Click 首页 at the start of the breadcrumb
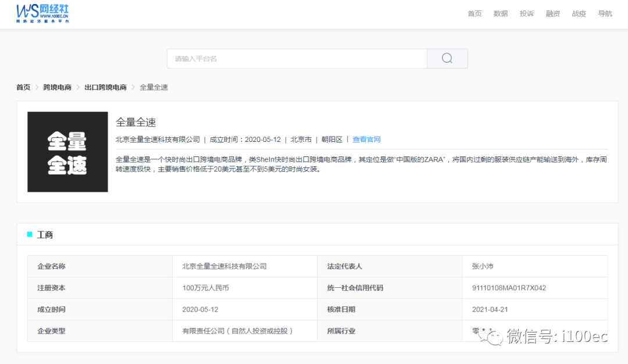Viewport: 628px width, 364px height. [x=23, y=87]
